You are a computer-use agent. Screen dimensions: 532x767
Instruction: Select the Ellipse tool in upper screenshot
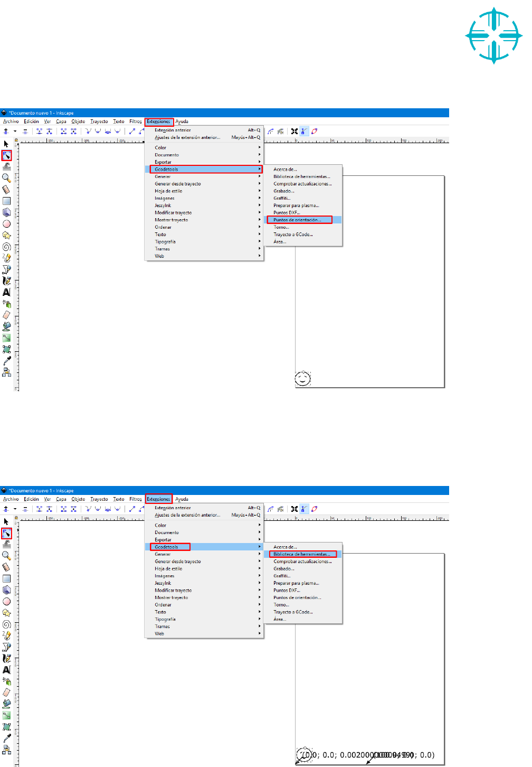pyautogui.click(x=6, y=223)
